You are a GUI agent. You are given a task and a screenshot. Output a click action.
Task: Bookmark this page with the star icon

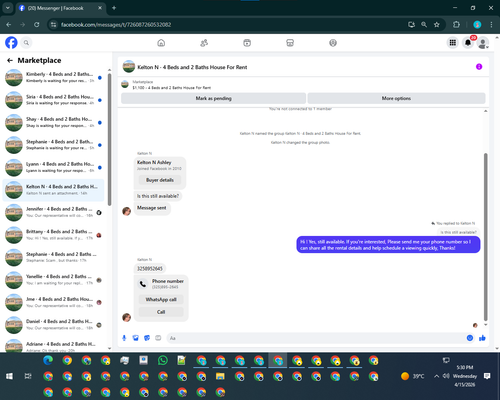tap(437, 25)
